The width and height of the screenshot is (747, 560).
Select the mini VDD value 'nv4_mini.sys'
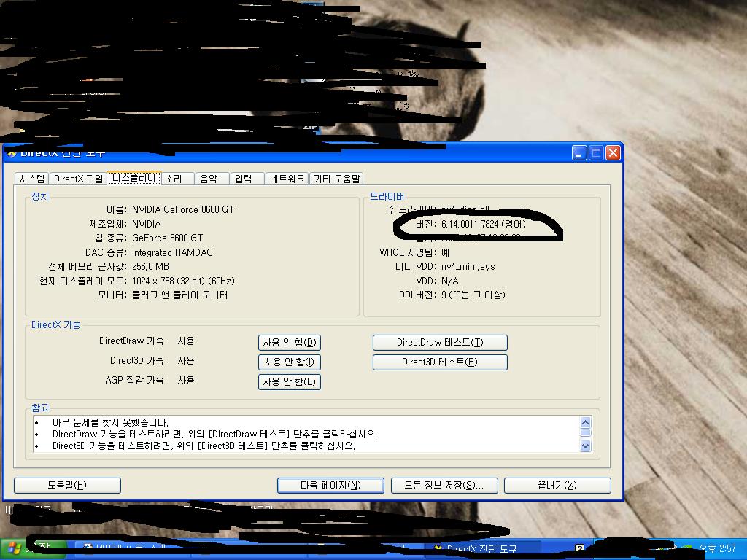(468, 267)
